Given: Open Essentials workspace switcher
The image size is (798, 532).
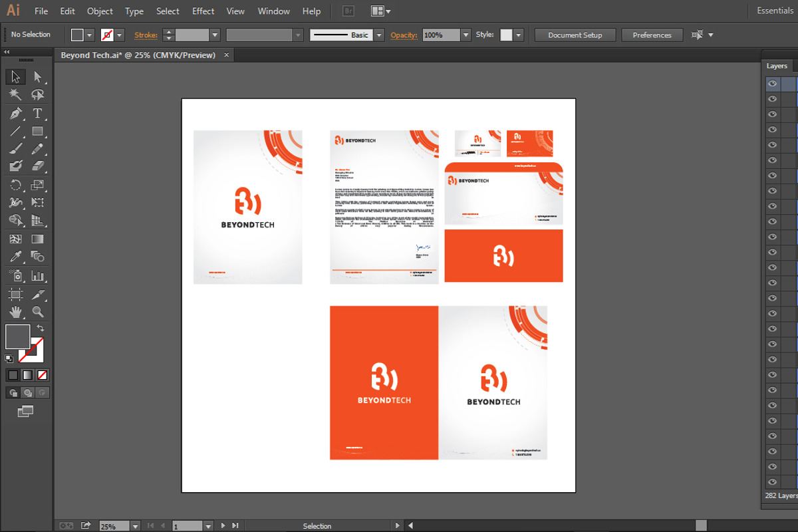Looking at the screenshot, I should (x=775, y=11).
